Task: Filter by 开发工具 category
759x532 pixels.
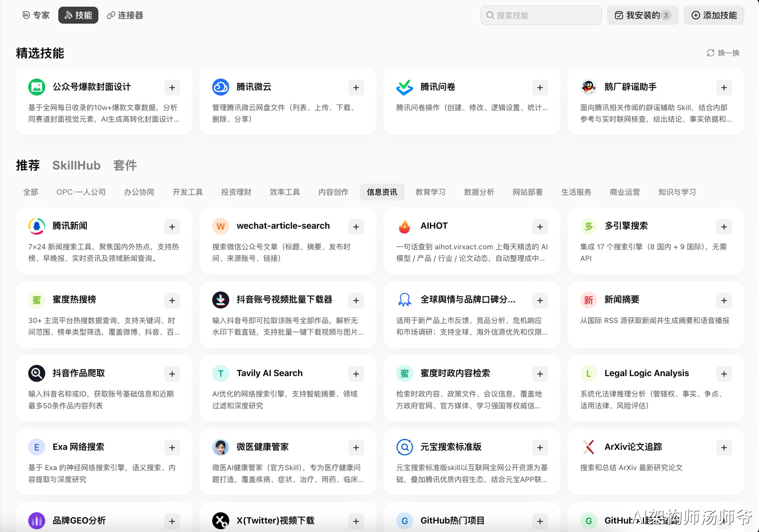Action: click(188, 192)
